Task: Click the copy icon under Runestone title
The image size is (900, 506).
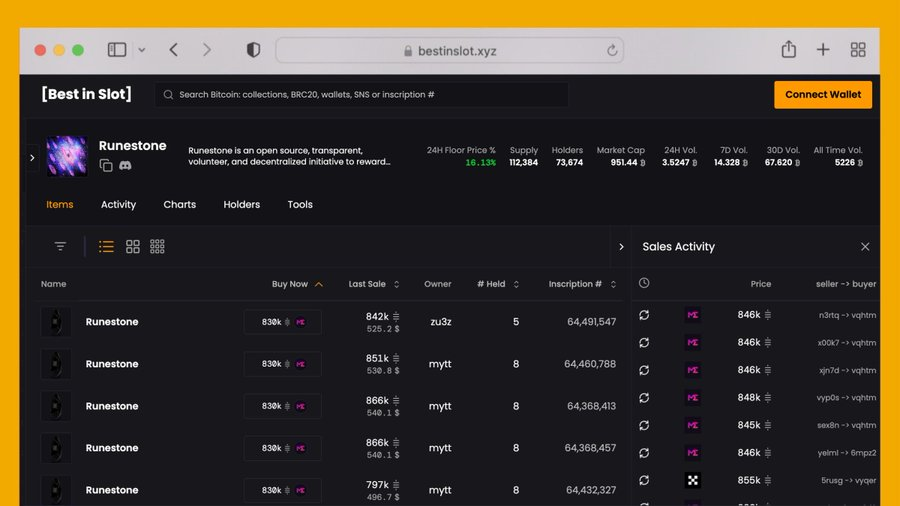Action: point(106,165)
